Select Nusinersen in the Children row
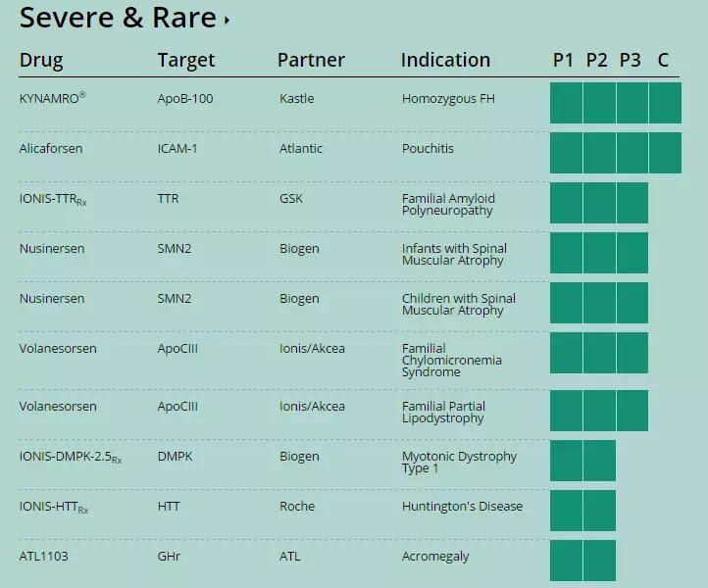This screenshot has height=588, width=708. coord(52,299)
